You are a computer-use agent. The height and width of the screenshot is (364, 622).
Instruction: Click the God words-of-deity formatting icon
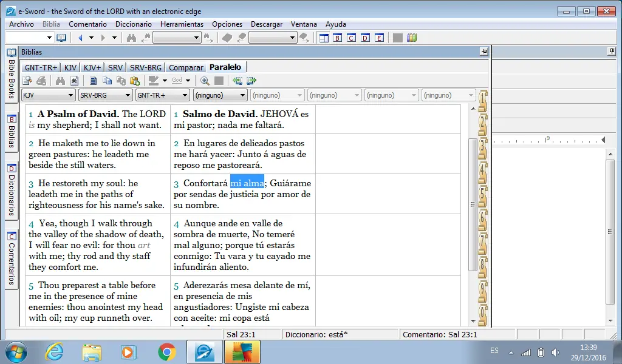point(177,81)
